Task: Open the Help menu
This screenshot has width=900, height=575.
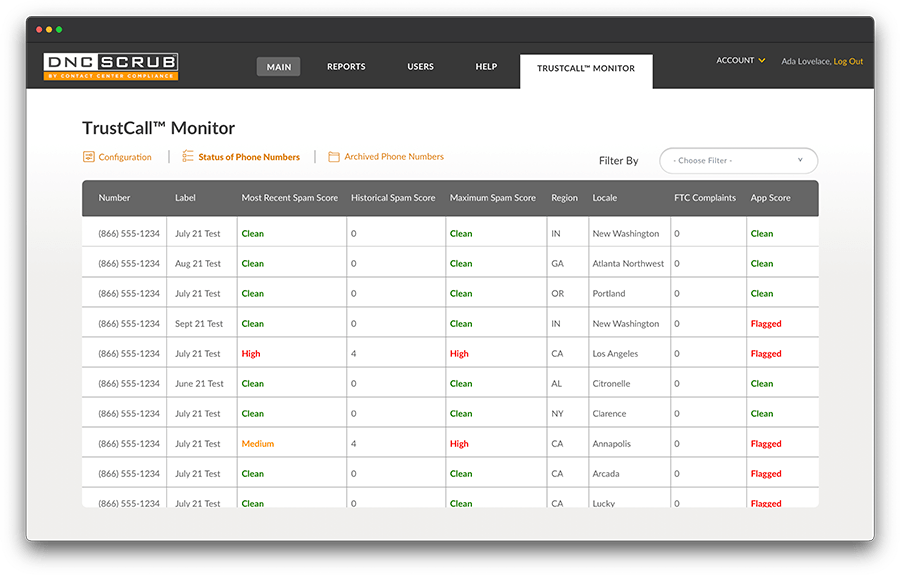Action: point(486,67)
